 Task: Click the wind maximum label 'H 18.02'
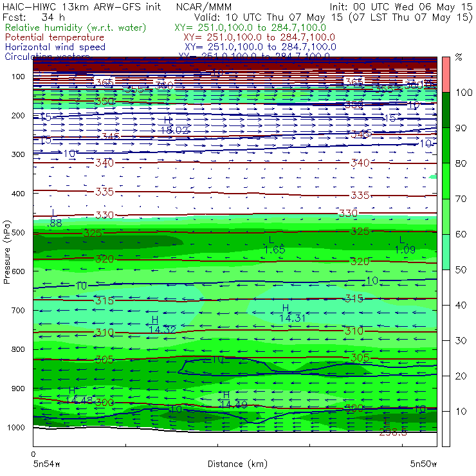174,125
